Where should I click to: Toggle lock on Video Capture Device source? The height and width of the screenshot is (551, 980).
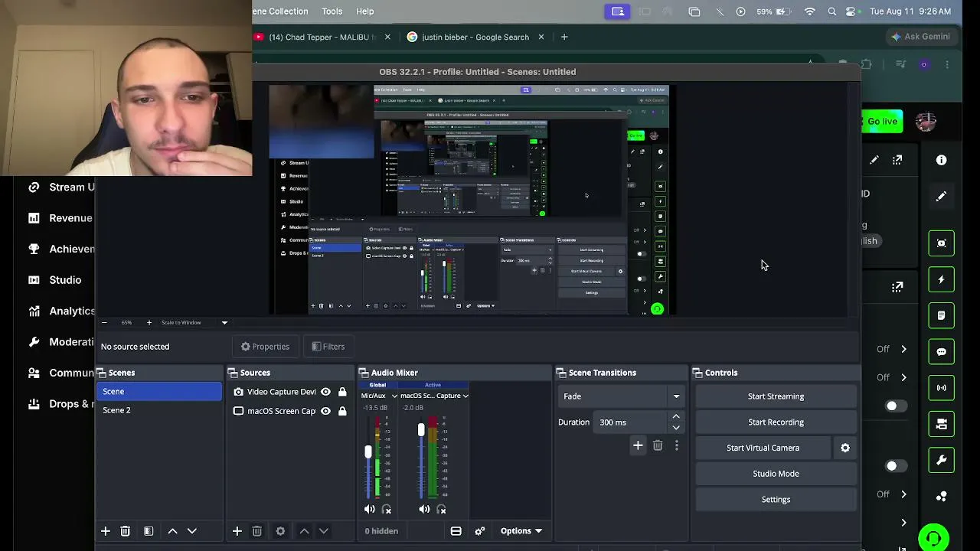click(342, 392)
